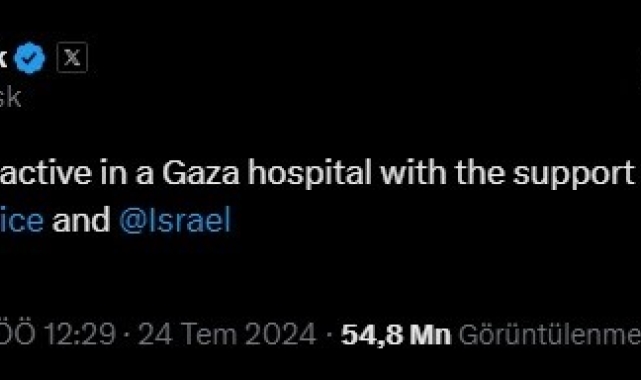Click the word "hospital" in the tweet
This screenshot has height=380, width=641.
[310, 174]
